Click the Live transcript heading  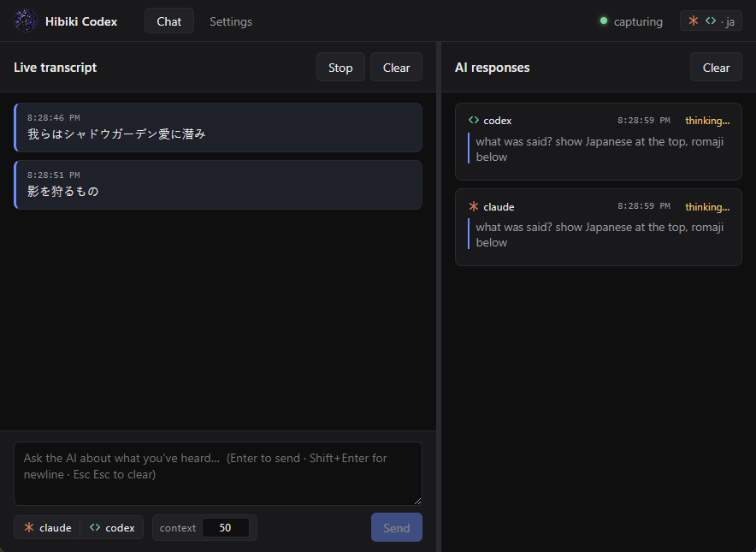[55, 68]
